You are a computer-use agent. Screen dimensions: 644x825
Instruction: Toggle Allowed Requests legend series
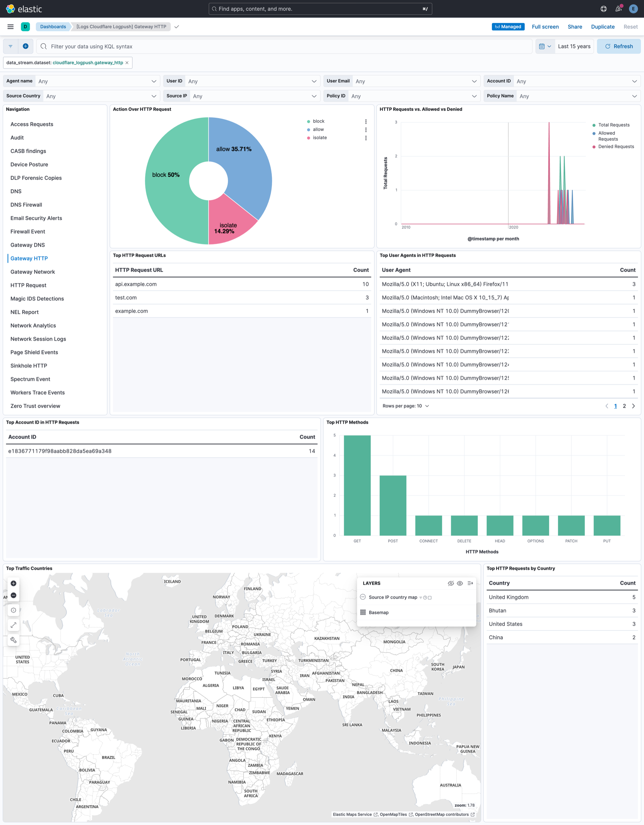coord(608,136)
